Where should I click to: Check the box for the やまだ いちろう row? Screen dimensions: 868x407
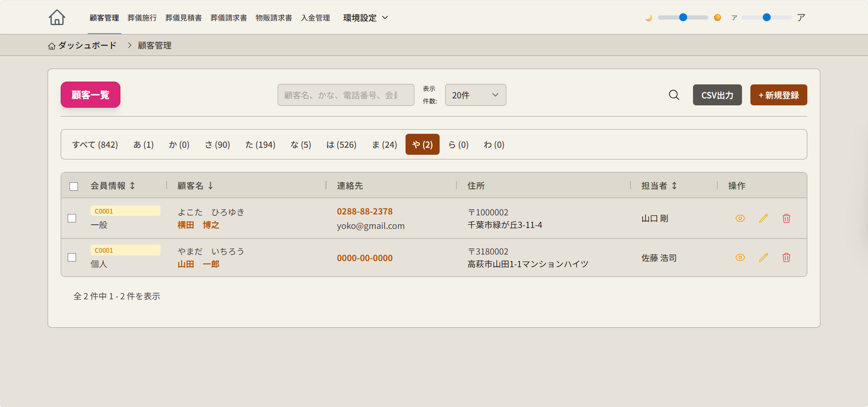coord(72,257)
